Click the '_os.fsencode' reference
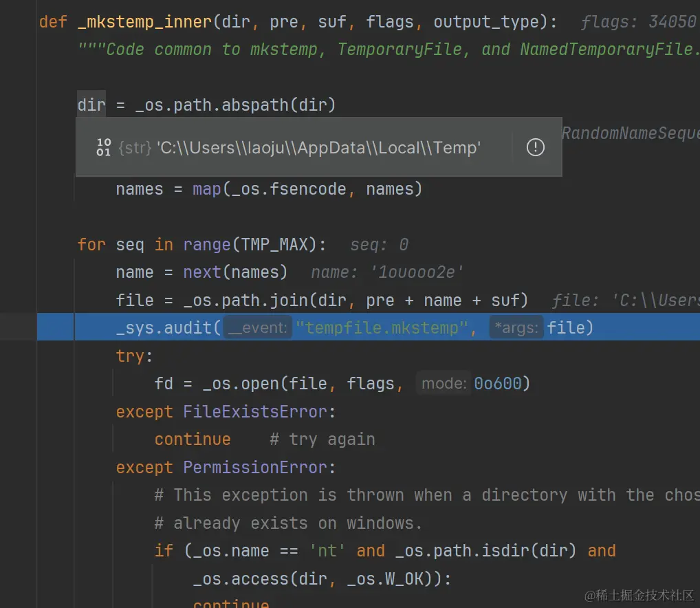The image size is (700, 608). pos(289,189)
